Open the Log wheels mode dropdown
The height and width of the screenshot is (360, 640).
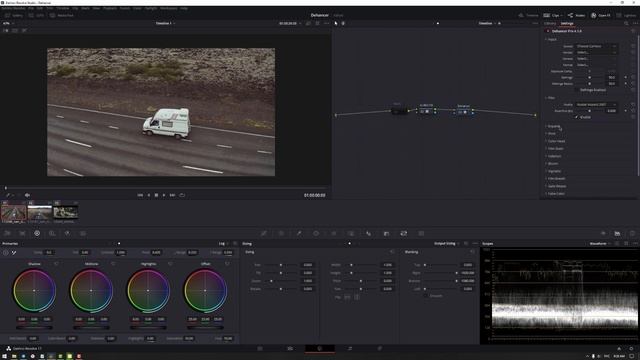click(224, 244)
